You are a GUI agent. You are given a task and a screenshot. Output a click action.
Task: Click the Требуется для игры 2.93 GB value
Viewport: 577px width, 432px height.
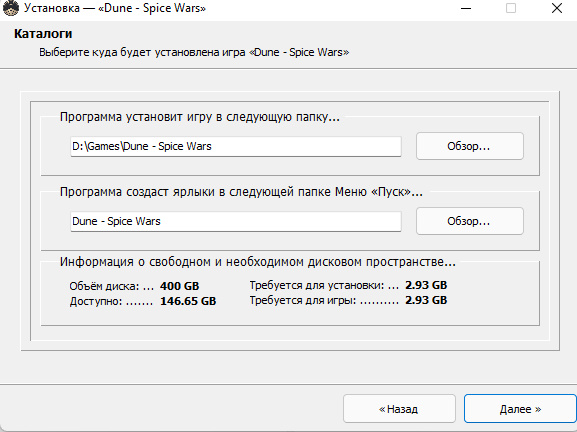426,300
